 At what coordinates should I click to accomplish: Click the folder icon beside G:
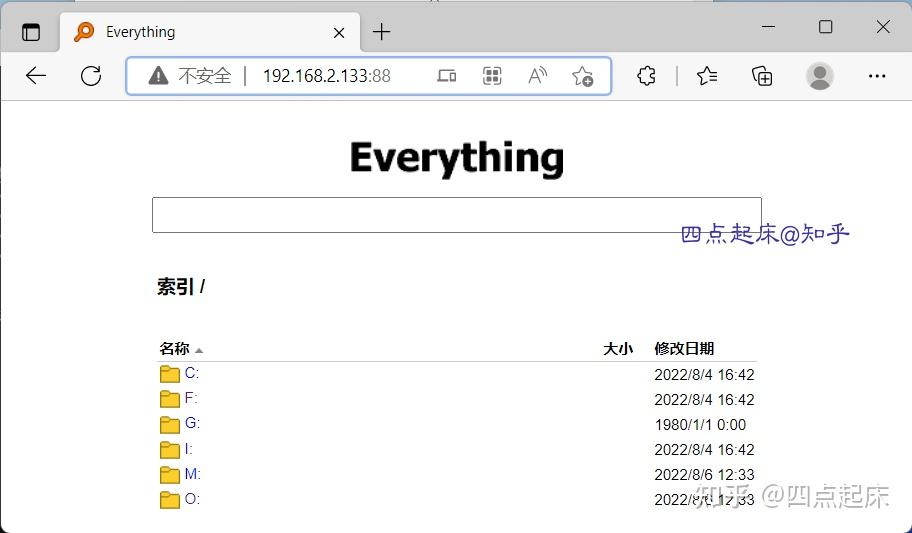pos(169,424)
